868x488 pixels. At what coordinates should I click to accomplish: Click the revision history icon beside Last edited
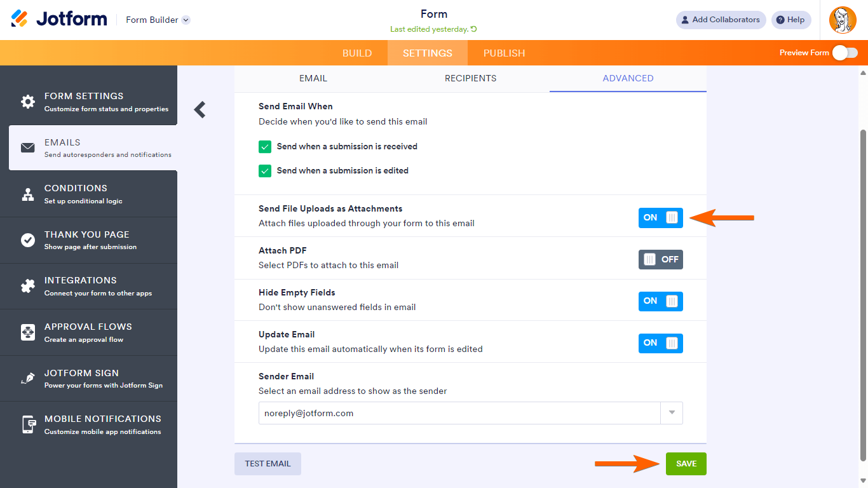click(473, 29)
